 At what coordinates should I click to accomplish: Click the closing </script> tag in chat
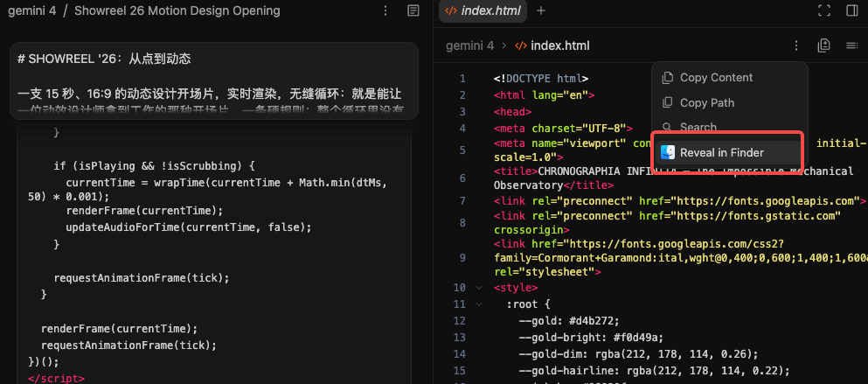click(56, 379)
